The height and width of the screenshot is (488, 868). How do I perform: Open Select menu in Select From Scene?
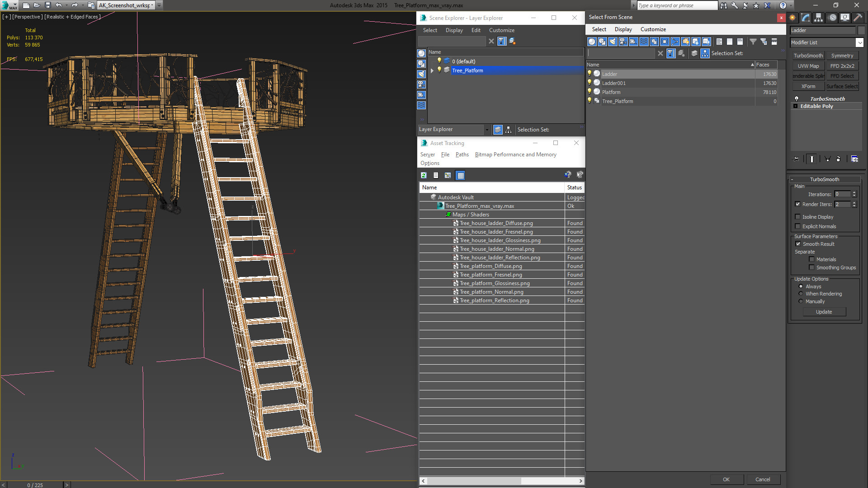[599, 29]
